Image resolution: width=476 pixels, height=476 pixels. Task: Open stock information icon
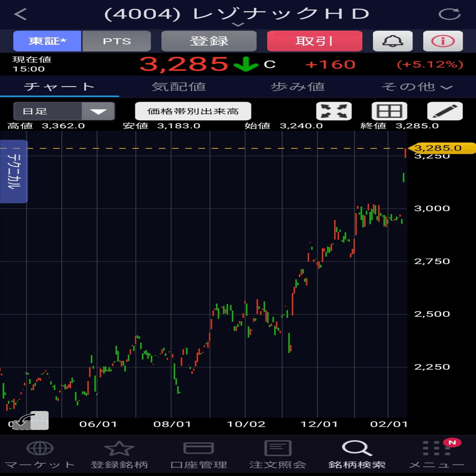[443, 41]
